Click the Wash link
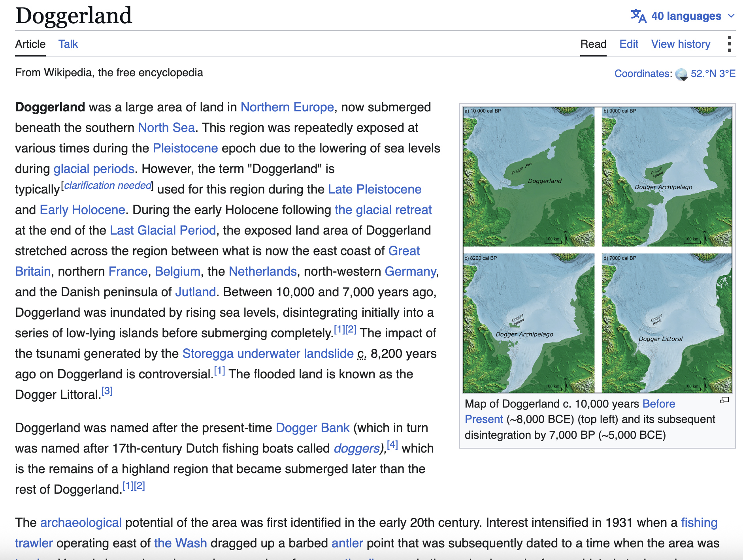743x560 pixels. pyautogui.click(x=181, y=543)
